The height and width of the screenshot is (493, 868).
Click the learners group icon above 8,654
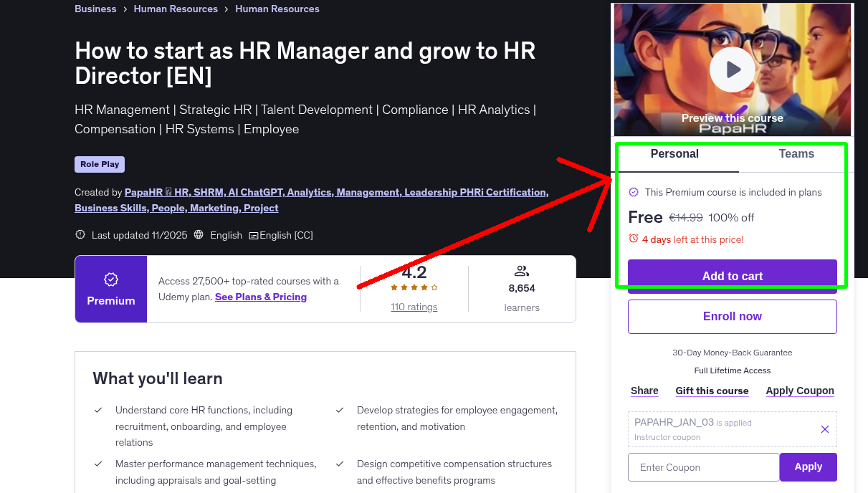tap(522, 271)
